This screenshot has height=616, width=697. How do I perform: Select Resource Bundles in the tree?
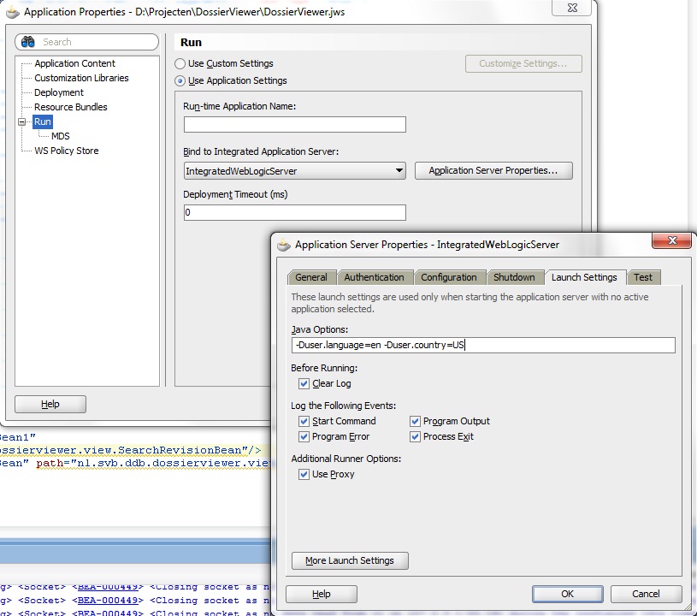point(71,107)
